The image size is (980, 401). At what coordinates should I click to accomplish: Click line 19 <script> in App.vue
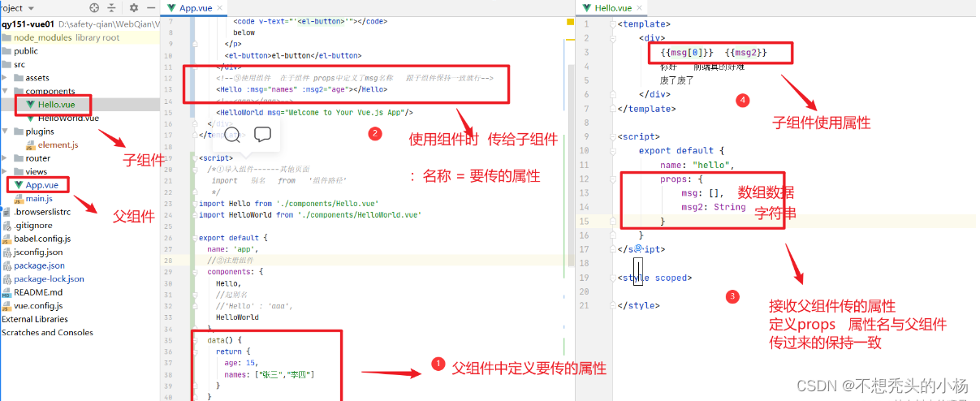click(x=216, y=158)
